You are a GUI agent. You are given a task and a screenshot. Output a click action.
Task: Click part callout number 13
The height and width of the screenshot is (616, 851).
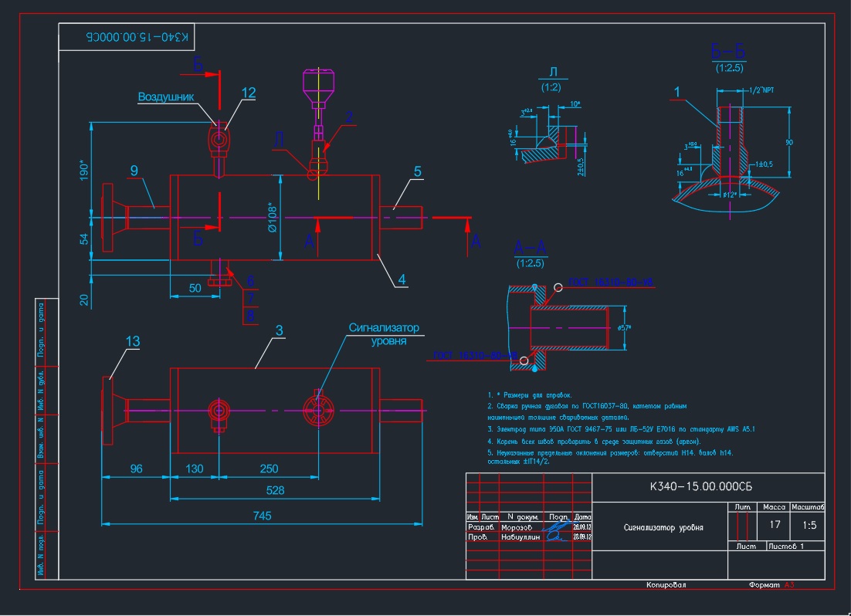(133, 340)
